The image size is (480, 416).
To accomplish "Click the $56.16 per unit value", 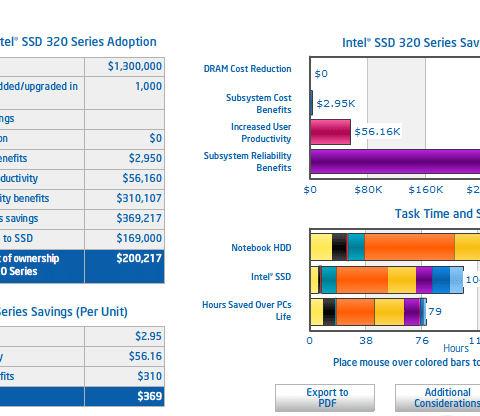I will 145,356.
